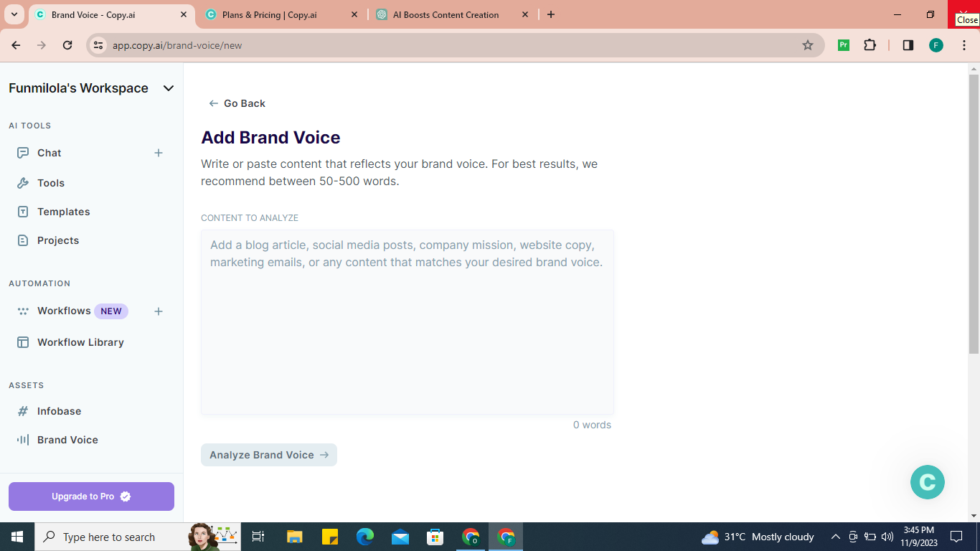Viewport: 980px width, 551px height.
Task: Start a new chat with plus icon
Action: pyautogui.click(x=159, y=153)
